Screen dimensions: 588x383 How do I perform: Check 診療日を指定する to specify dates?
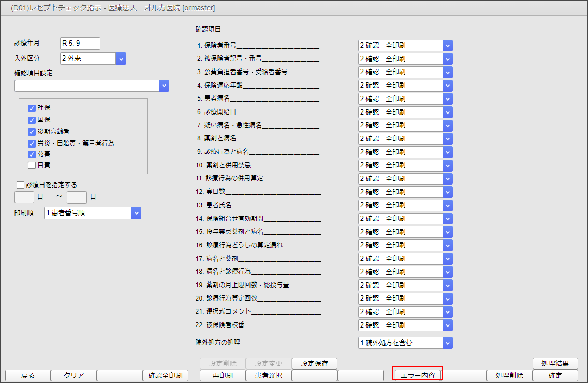20,185
